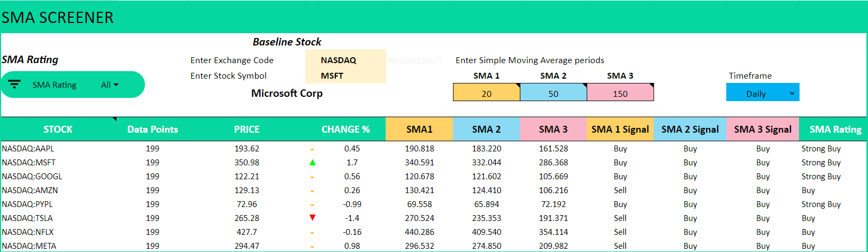Image resolution: width=868 pixels, height=252 pixels.
Task: Select the Baseline Stock heading
Action: [x=287, y=42]
